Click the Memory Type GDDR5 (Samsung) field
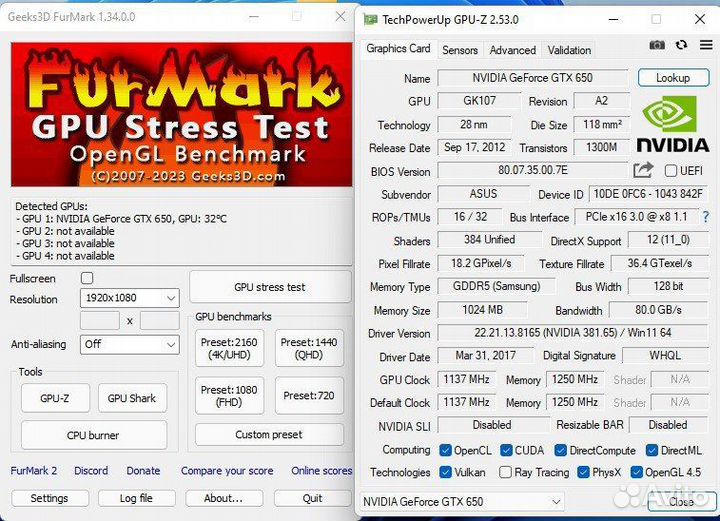This screenshot has height=521, width=720. [496, 286]
